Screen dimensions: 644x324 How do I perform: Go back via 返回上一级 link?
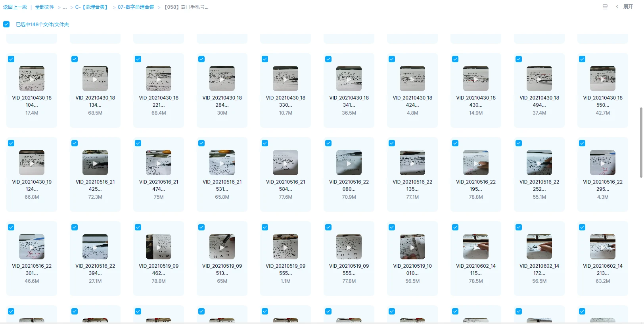click(x=15, y=7)
